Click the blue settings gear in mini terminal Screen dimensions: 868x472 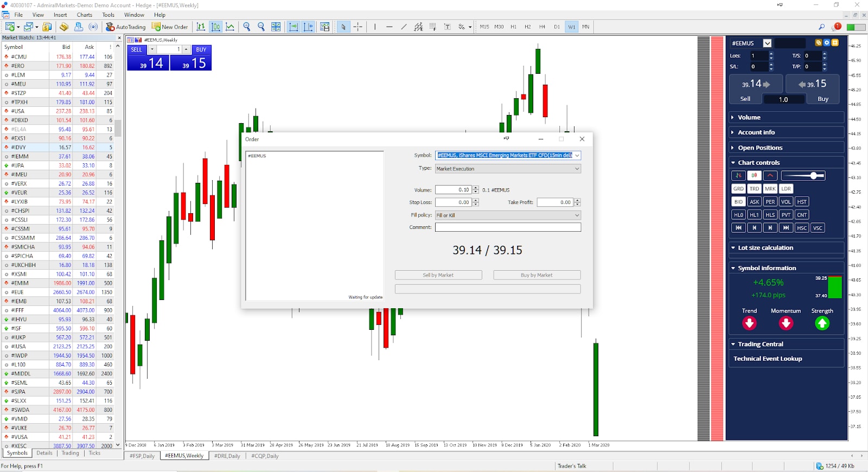coord(827,42)
